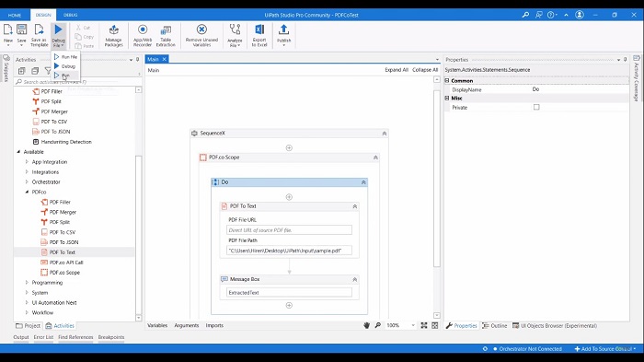The width and height of the screenshot is (644, 362).
Task: Select PDF.co API Call activity
Action: 66,263
